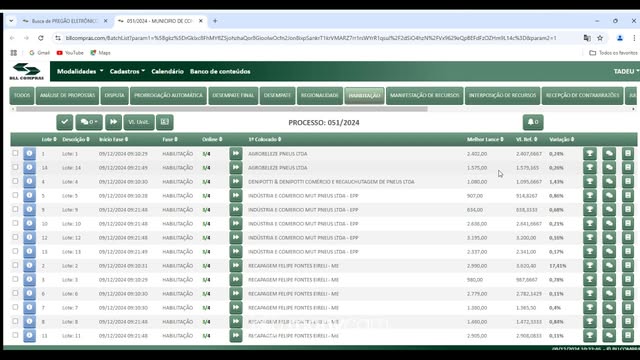This screenshot has height=360, width=640.
Task: Sort by the 1º Colocado column header
Action: point(264,139)
